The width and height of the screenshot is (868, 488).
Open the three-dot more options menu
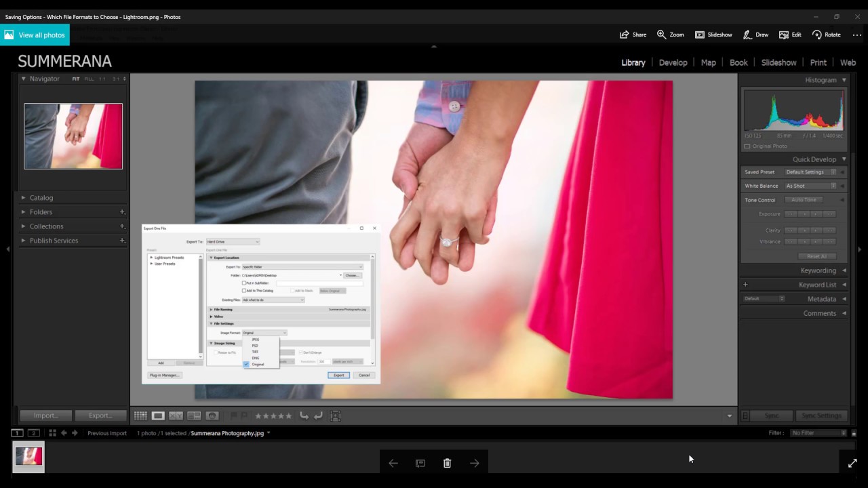(857, 35)
